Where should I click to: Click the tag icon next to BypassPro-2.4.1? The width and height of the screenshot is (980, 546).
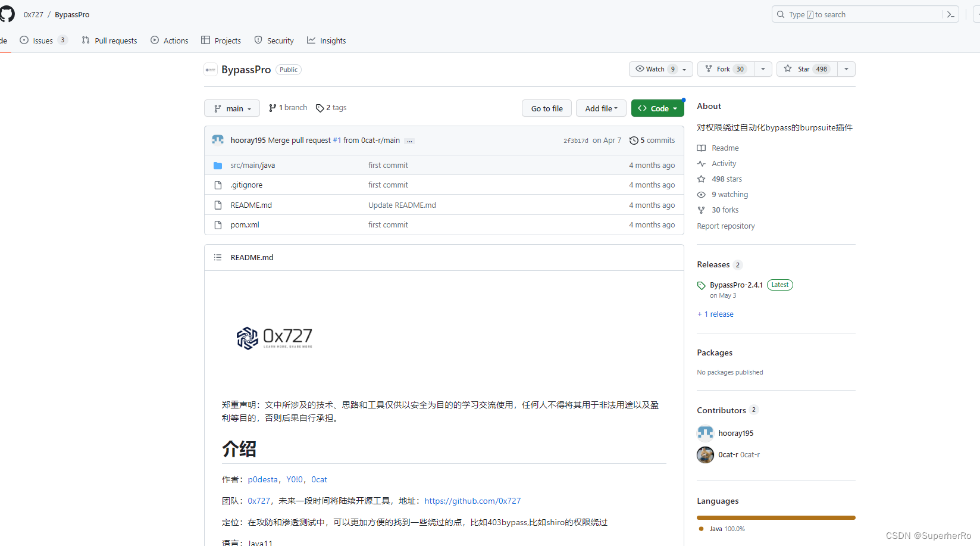pos(701,285)
